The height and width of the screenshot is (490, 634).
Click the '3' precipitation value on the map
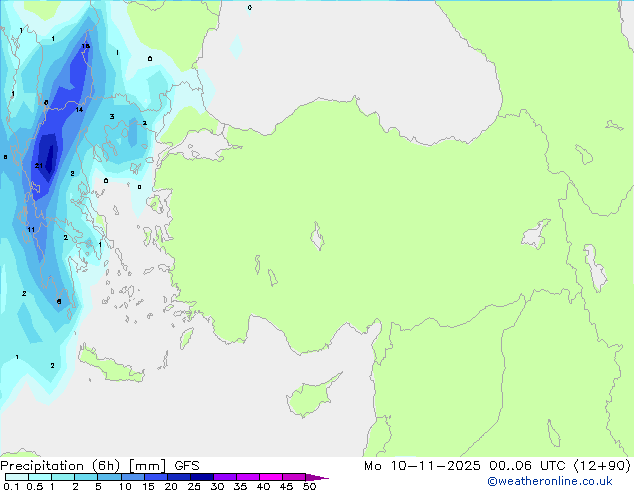click(x=112, y=116)
